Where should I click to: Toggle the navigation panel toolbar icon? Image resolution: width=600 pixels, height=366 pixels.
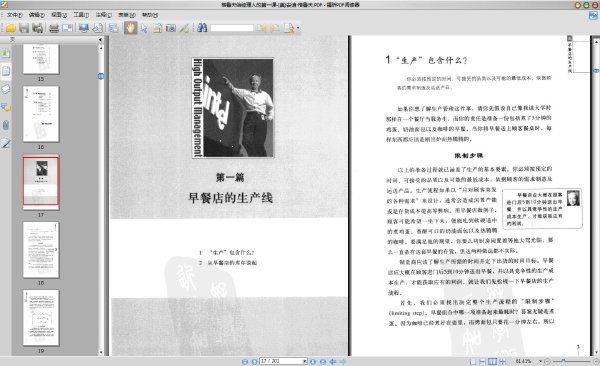coord(113,28)
